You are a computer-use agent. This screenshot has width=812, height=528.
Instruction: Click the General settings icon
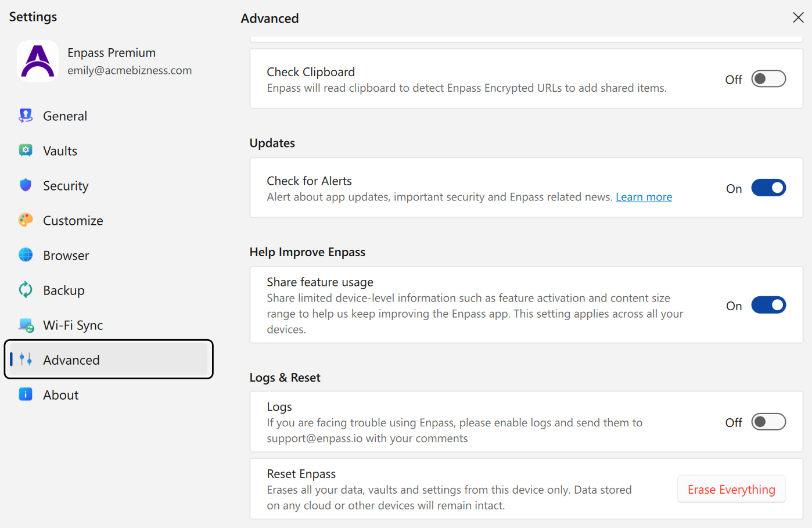(x=26, y=116)
